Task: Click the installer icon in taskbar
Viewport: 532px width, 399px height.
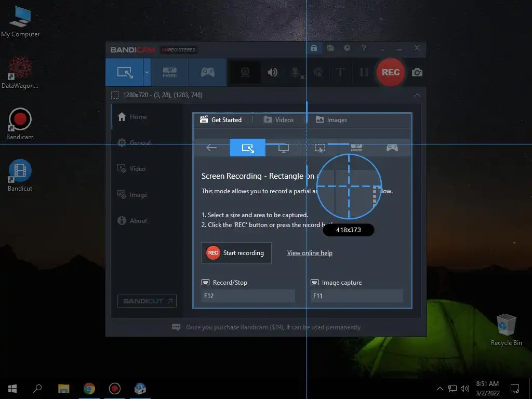Action: 140,389
